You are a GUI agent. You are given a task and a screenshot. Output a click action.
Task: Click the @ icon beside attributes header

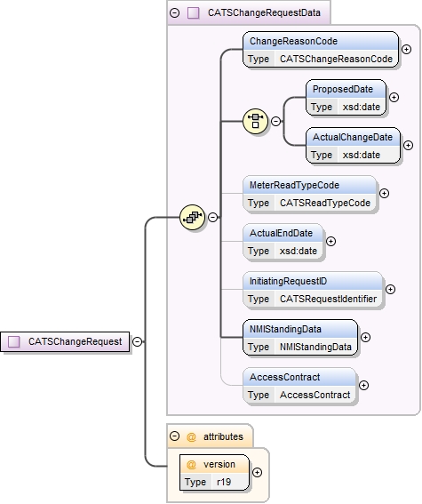coord(191,436)
